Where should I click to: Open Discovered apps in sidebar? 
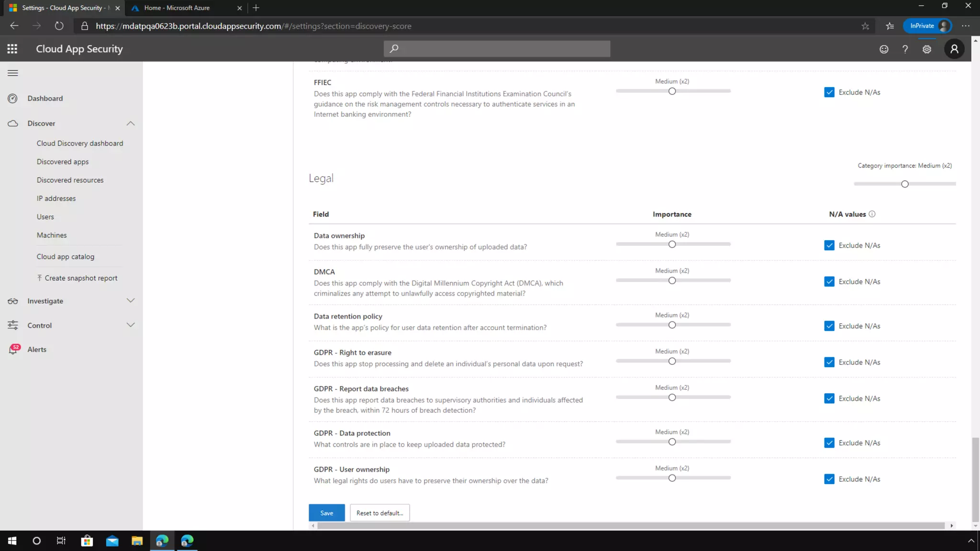pyautogui.click(x=63, y=162)
